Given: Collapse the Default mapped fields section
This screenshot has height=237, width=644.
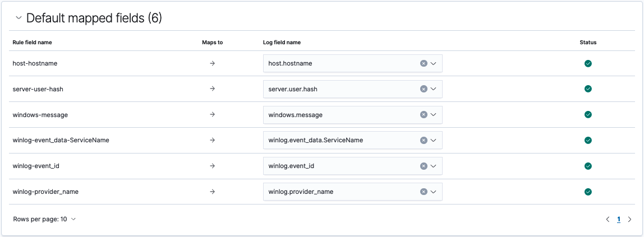Looking at the screenshot, I should coord(18,18).
